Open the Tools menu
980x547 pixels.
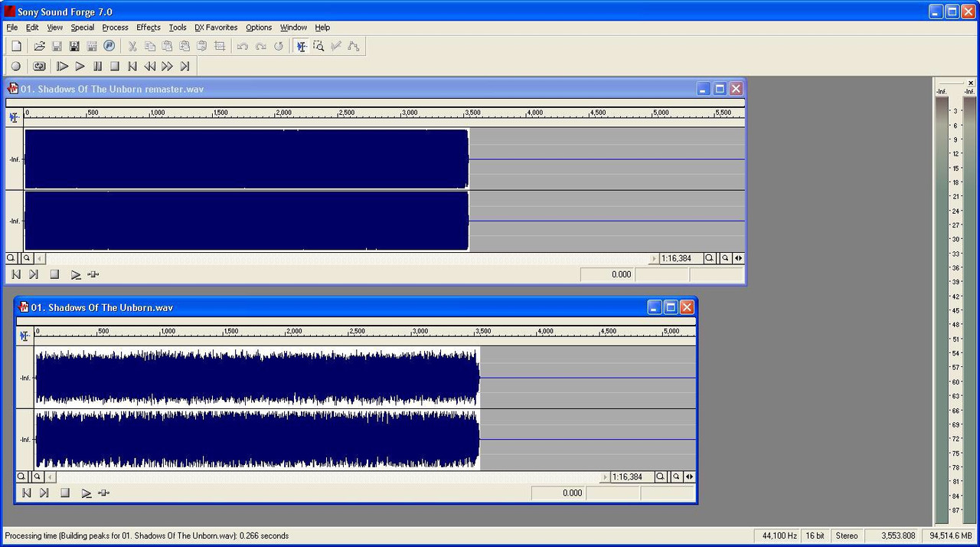pos(178,28)
